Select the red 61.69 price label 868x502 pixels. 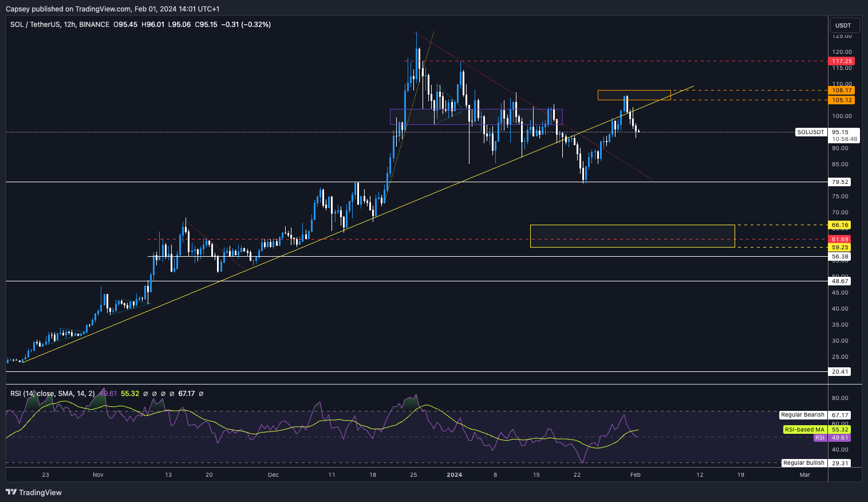tap(840, 239)
